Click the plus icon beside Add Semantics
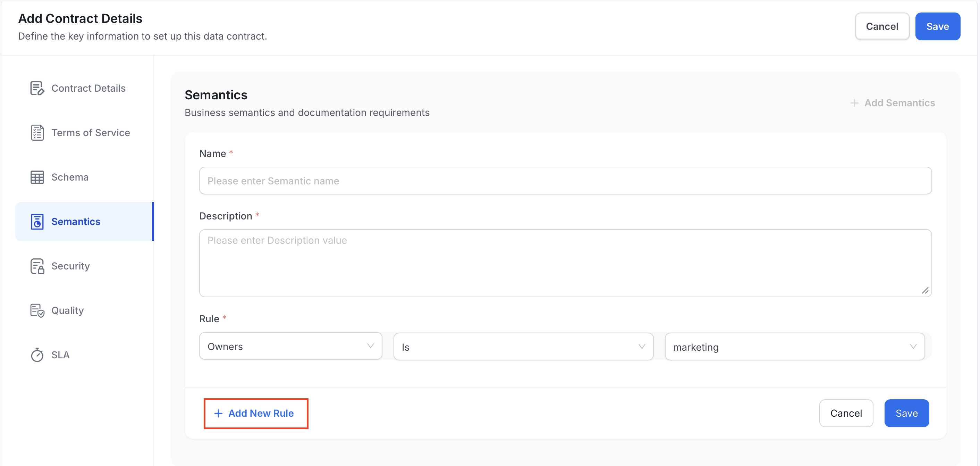 pos(854,103)
